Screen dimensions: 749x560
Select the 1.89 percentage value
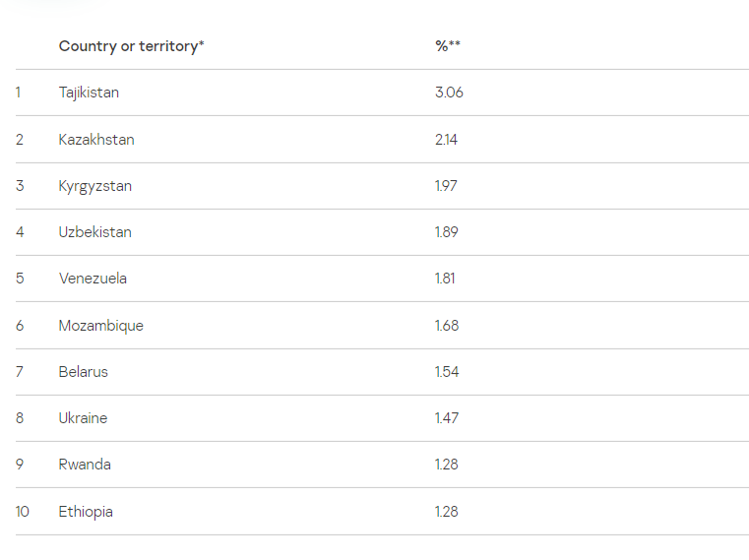point(446,232)
